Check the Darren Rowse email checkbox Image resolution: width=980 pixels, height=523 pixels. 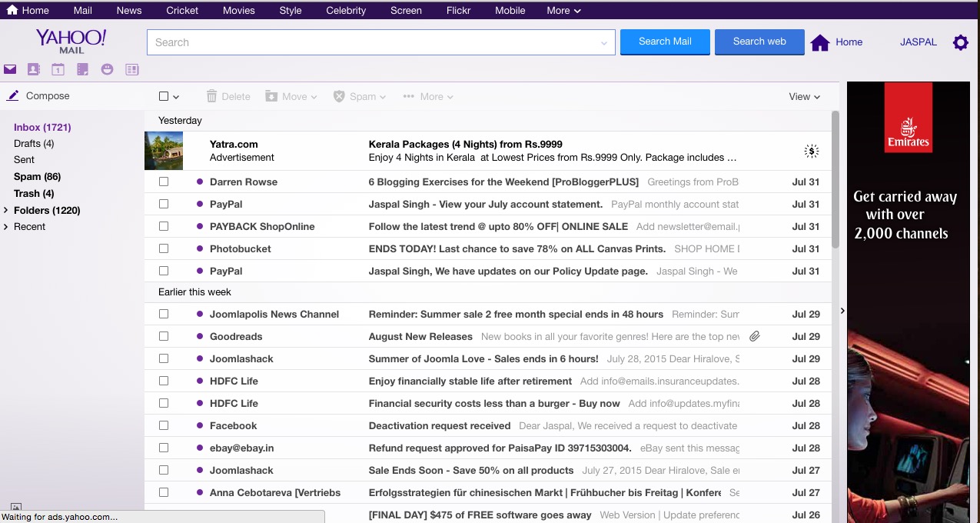pyautogui.click(x=164, y=182)
